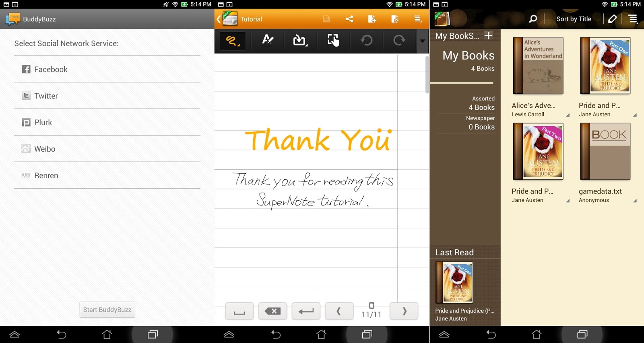Add a new bookshelf with plus

point(489,35)
